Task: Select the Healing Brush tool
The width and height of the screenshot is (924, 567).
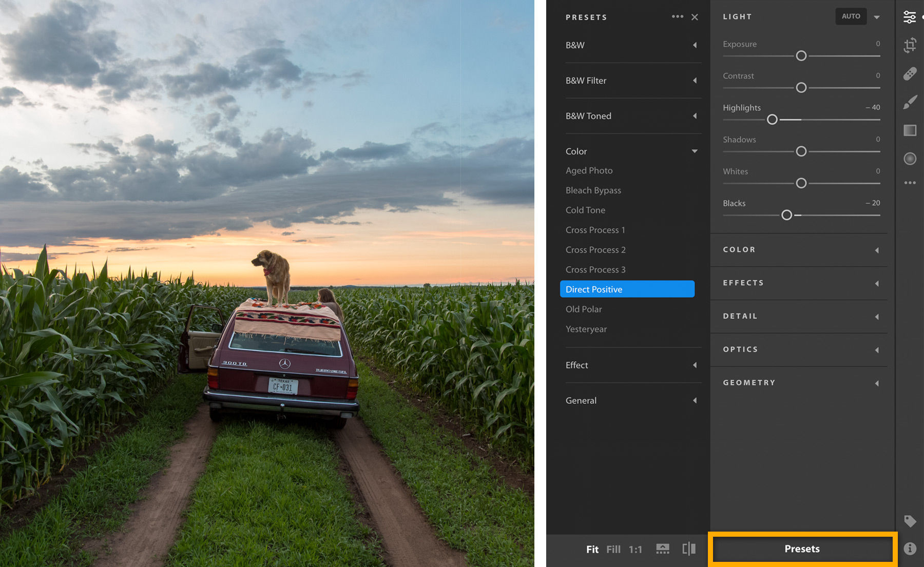Action: pos(910,73)
